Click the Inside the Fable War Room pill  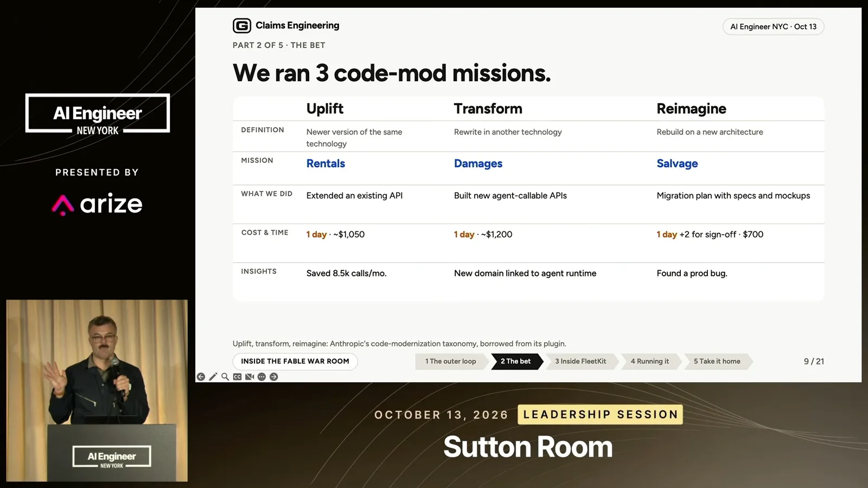pos(295,361)
